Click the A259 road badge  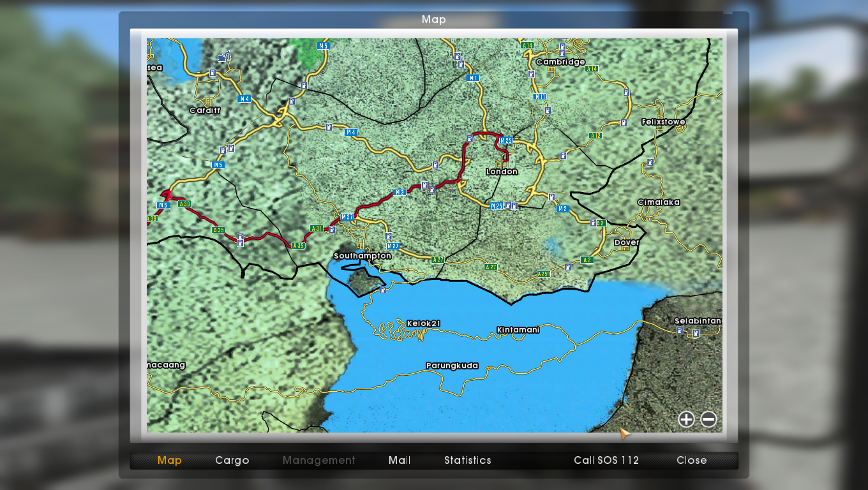click(543, 274)
